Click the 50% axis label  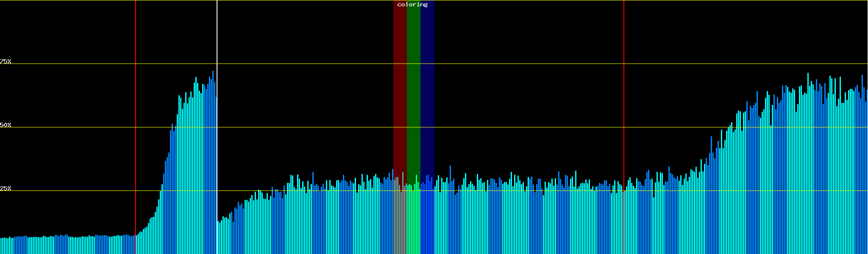[6, 125]
